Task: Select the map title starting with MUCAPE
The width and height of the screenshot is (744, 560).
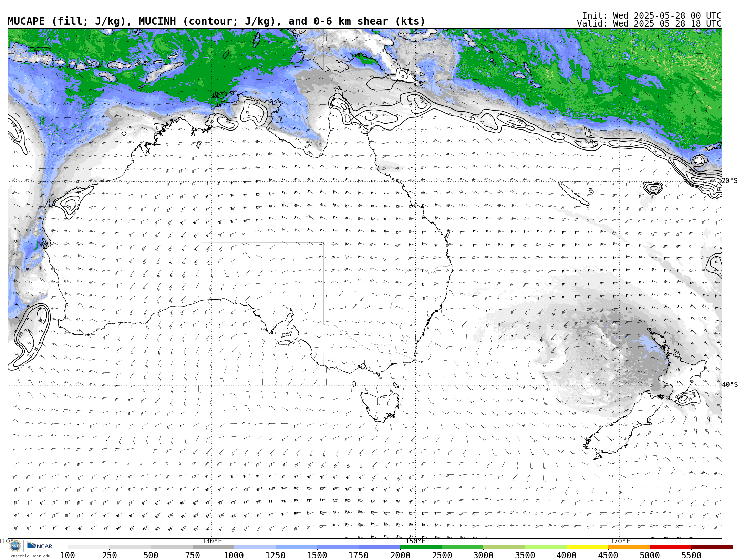Action: [x=216, y=21]
